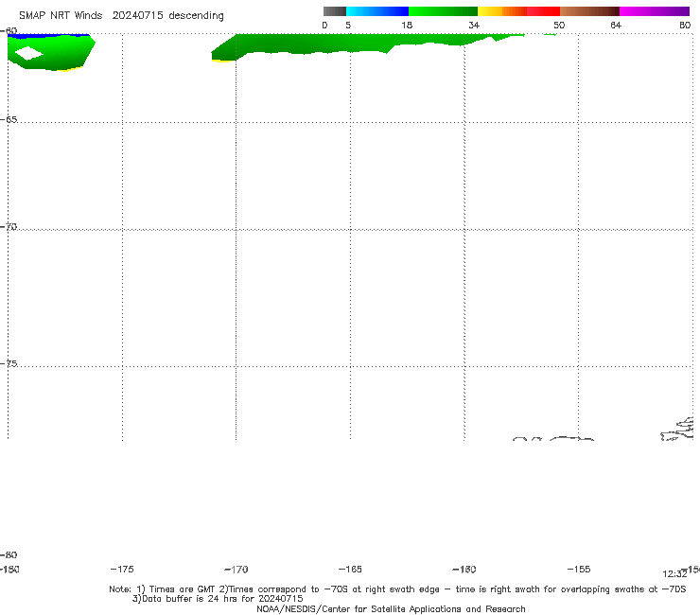This screenshot has height=615, width=700.
Task: Click the long green wind swath near -165
Action: click(x=350, y=44)
